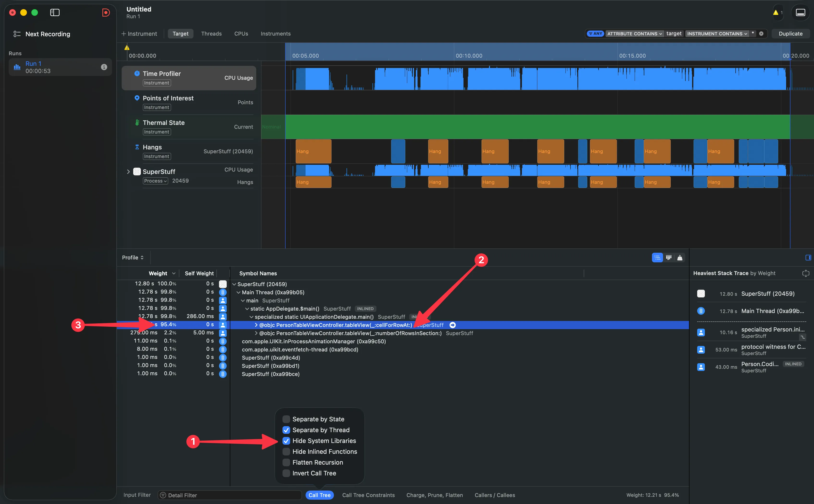Expand the cellForRowAt call tree entry
Viewport: 814px width, 504px height.
[256, 325]
